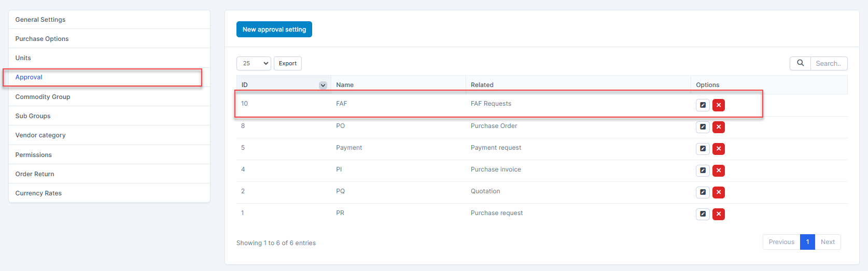The height and width of the screenshot is (271, 868).
Task: Edit the PO approval row
Action: click(703, 127)
